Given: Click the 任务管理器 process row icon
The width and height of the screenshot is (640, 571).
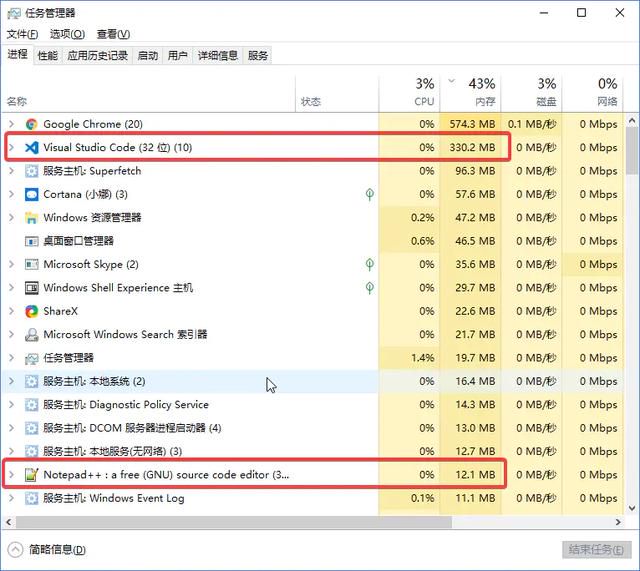Looking at the screenshot, I should coord(31,358).
